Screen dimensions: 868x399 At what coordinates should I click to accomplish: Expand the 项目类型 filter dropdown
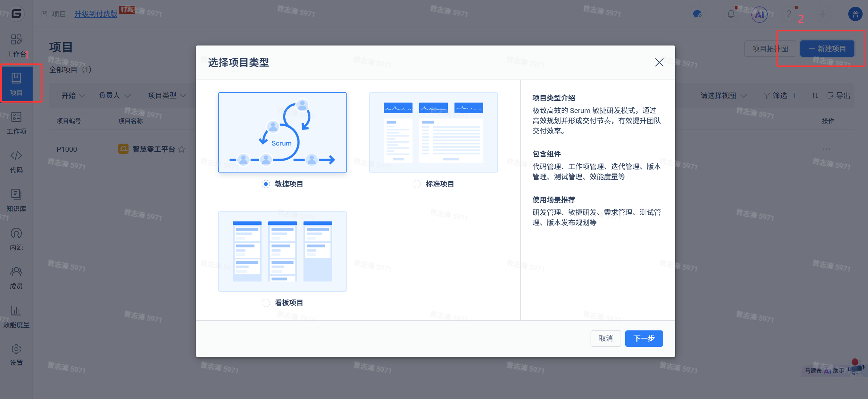[167, 95]
